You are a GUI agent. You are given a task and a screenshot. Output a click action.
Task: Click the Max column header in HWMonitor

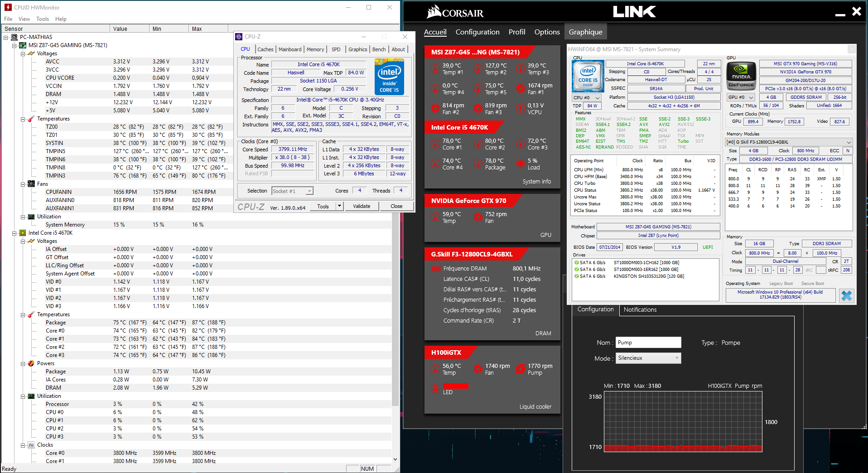208,29
